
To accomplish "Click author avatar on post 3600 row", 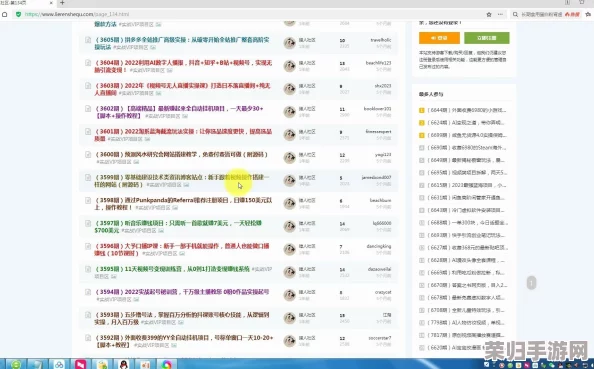I will point(290,158).
